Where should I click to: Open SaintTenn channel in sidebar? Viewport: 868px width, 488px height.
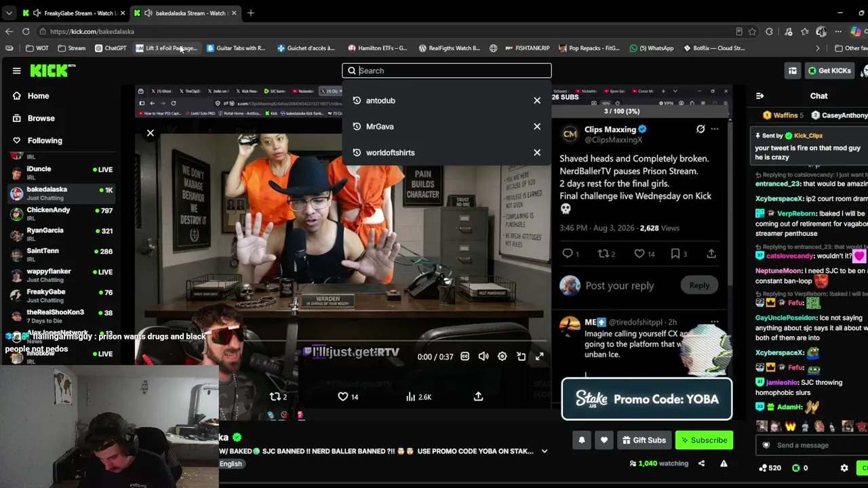click(x=61, y=255)
